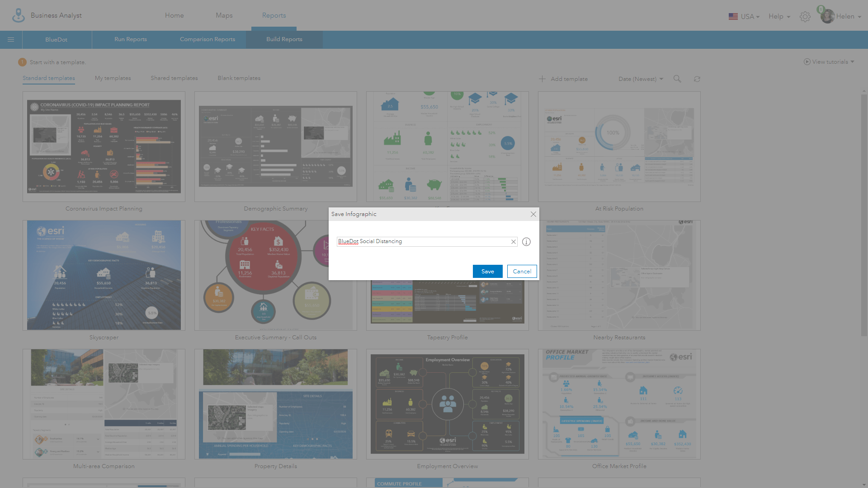
Task: Choose the Skyscraper template thumbnail
Action: click(104, 276)
